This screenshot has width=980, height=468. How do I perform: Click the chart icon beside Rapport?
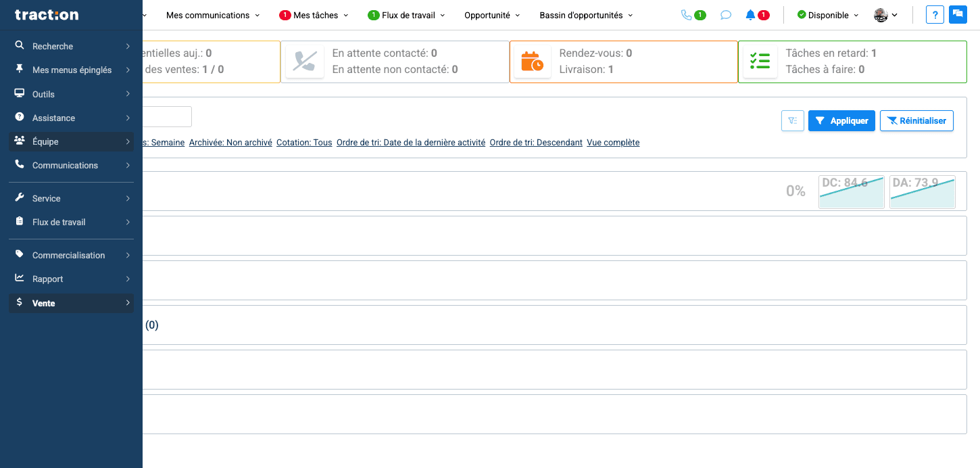click(20, 279)
